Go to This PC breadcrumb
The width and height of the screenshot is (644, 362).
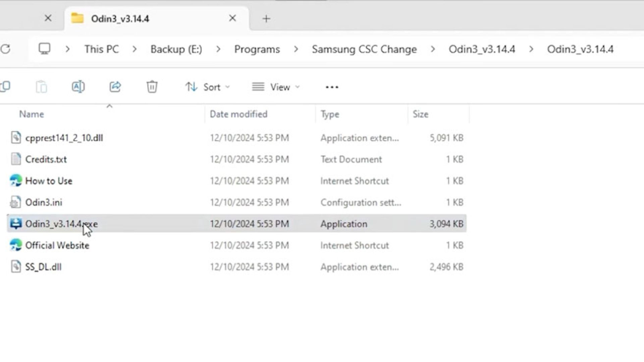[x=102, y=49]
